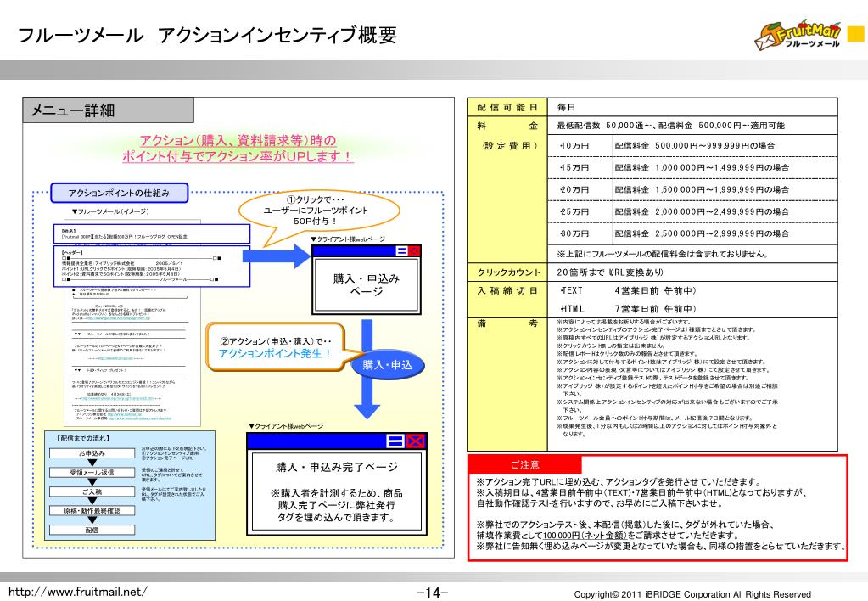
Task: Open the http://www.fruitmail.net/ footer link
Action: coord(78,592)
